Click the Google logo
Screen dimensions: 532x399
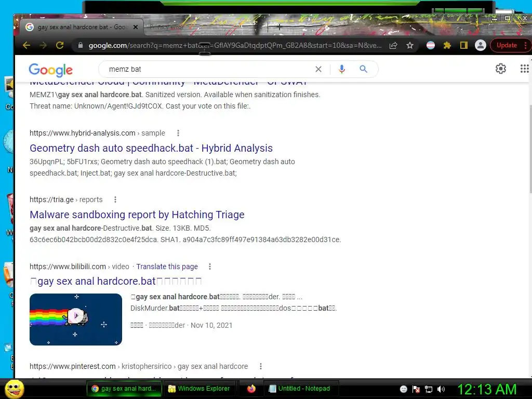[x=51, y=70]
